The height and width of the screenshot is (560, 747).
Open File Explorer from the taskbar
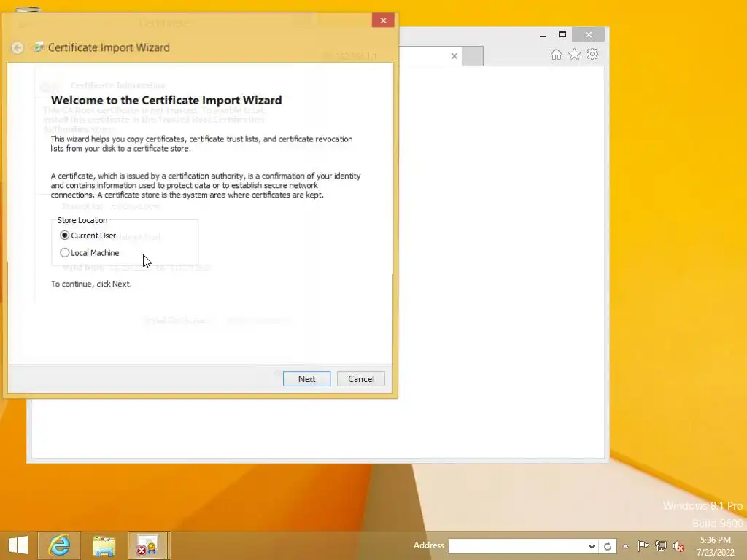click(x=104, y=545)
